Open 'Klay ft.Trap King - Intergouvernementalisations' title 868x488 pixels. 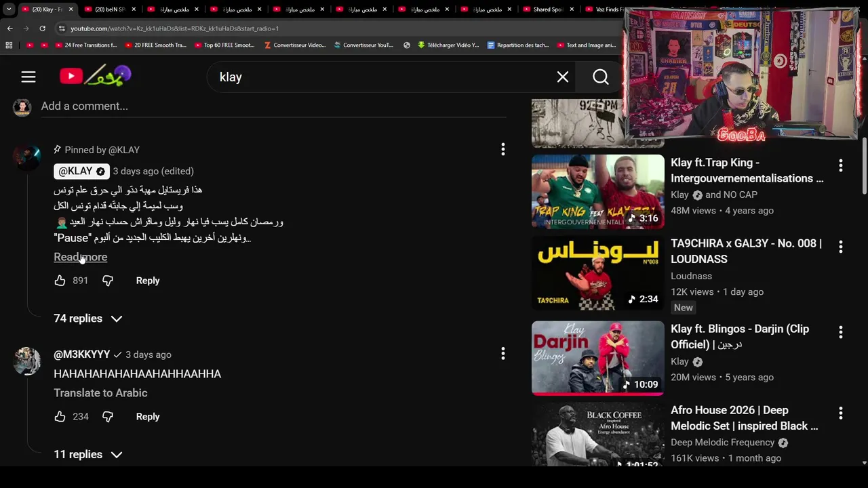[x=747, y=170]
